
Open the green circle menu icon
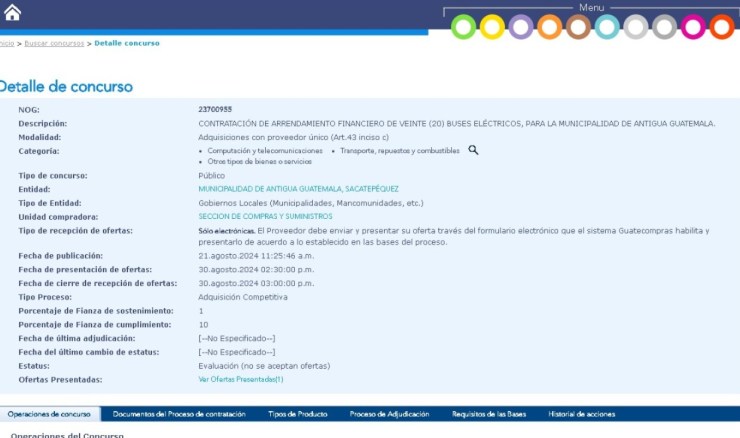[463, 27]
